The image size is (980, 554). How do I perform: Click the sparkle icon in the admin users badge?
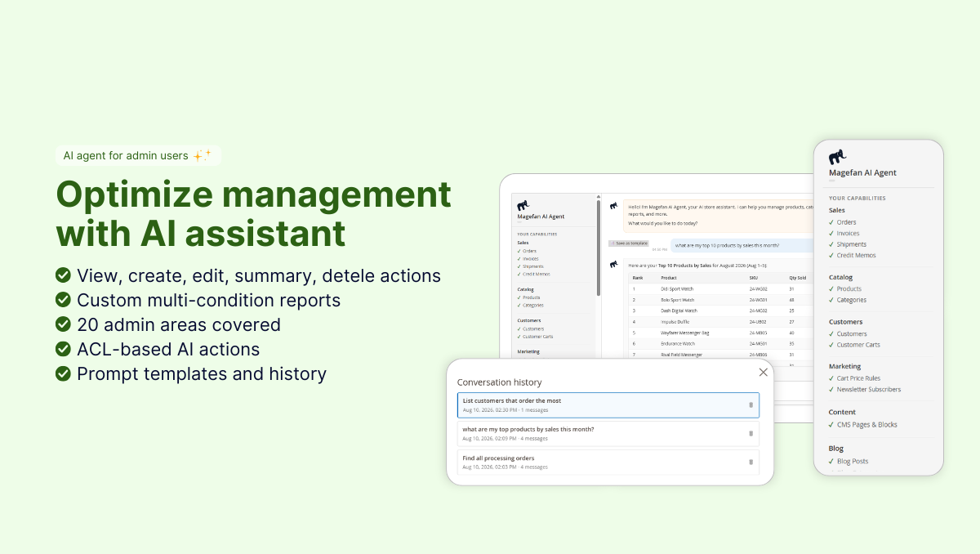coord(203,154)
